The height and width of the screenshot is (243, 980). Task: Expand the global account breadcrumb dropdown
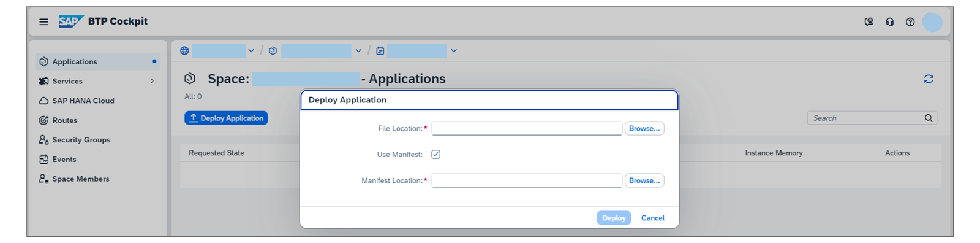251,51
